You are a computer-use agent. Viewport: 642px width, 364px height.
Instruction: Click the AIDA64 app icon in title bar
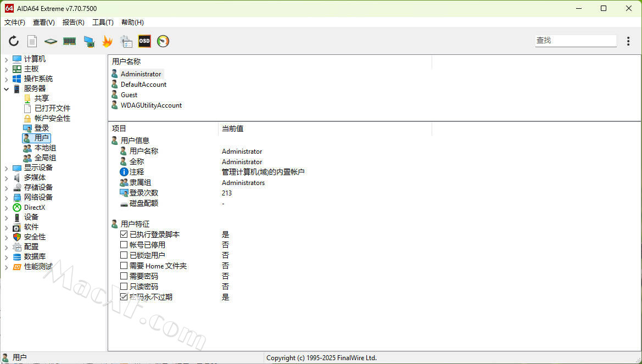9,8
